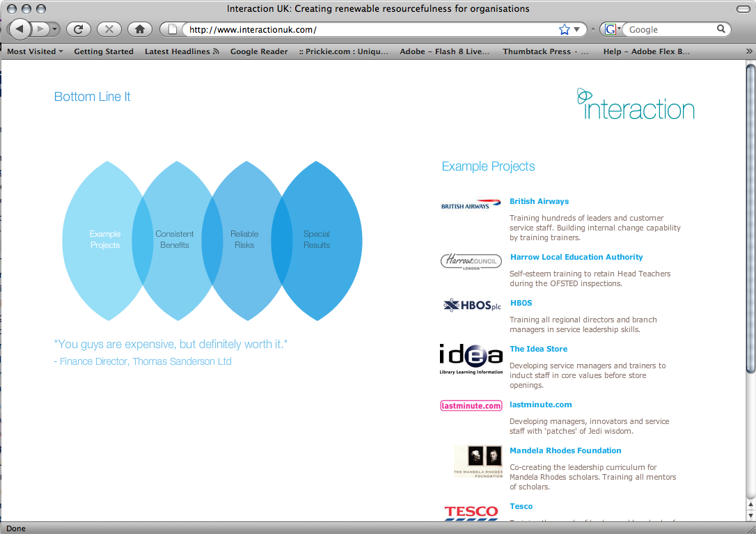Open the Mandela Rhodes Foundation link
The image size is (756, 534).
pyautogui.click(x=565, y=450)
